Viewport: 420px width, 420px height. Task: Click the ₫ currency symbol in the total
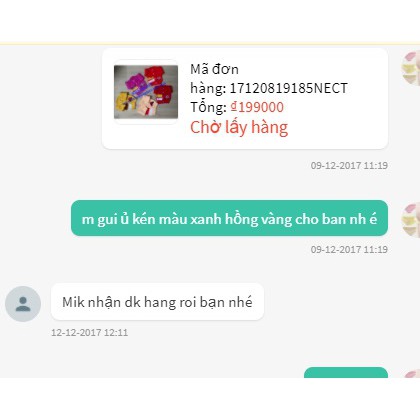coord(234,107)
